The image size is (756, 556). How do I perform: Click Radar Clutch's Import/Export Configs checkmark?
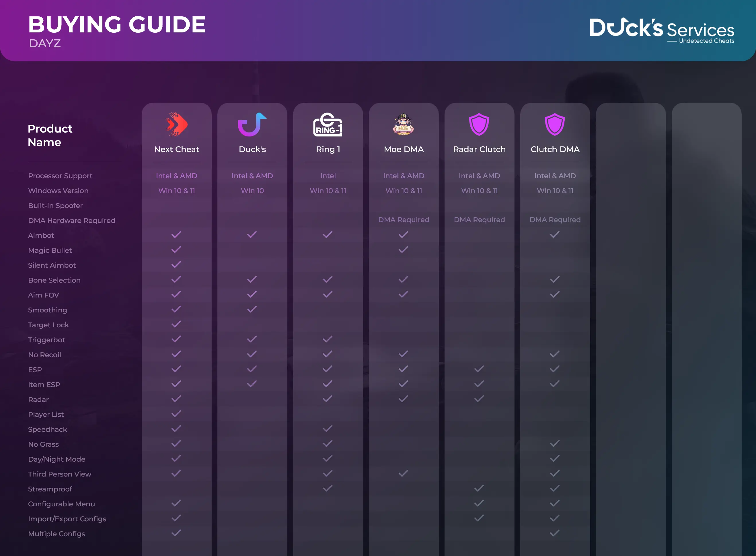[x=479, y=518]
